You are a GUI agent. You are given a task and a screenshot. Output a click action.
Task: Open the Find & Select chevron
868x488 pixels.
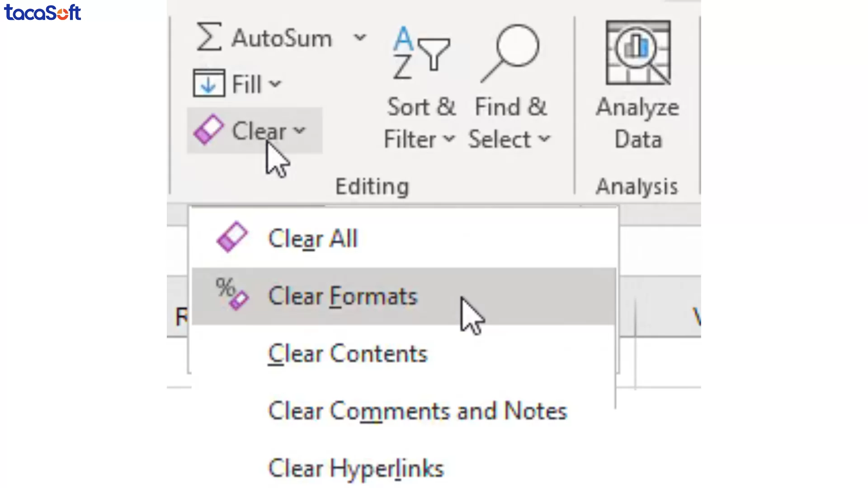(544, 139)
